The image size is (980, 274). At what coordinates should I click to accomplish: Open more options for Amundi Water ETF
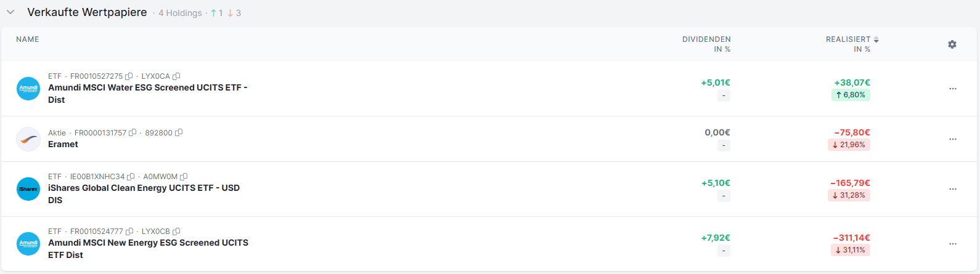pyautogui.click(x=953, y=89)
